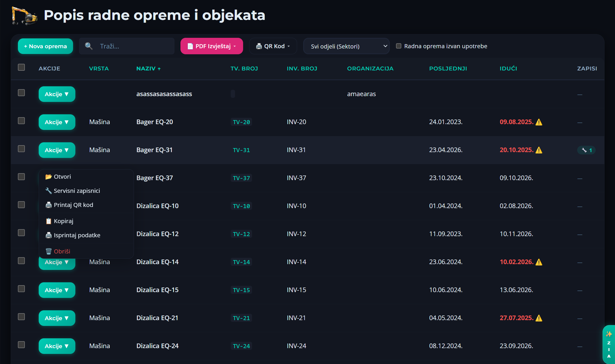Click the warning icon for Bager EQ-20

point(539,122)
